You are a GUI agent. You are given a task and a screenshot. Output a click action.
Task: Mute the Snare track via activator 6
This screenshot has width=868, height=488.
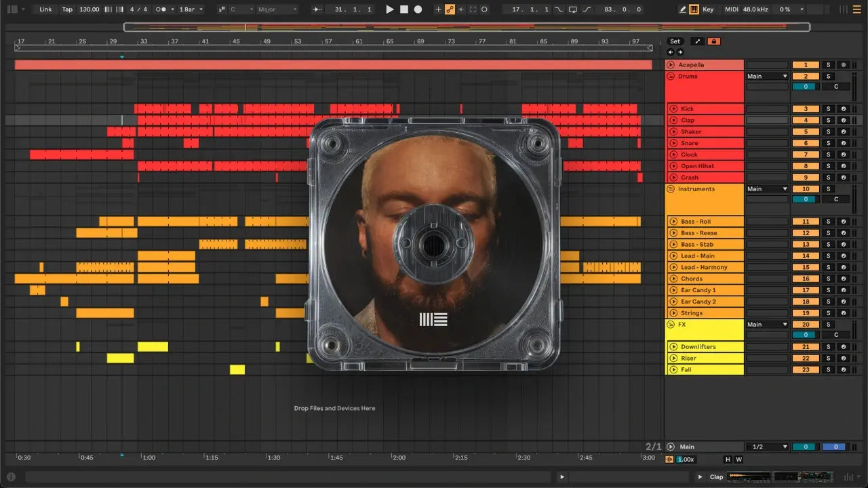click(806, 143)
